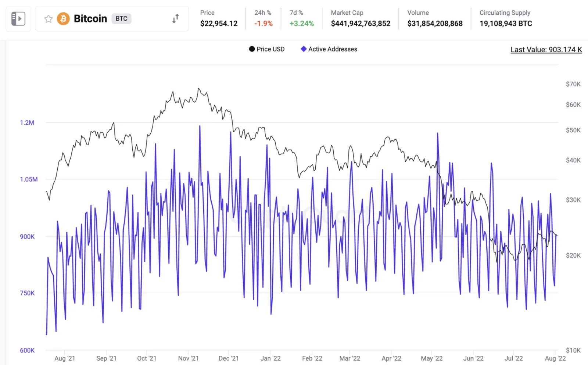Click the $20K right axis label
The width and height of the screenshot is (588, 365).
click(x=573, y=255)
